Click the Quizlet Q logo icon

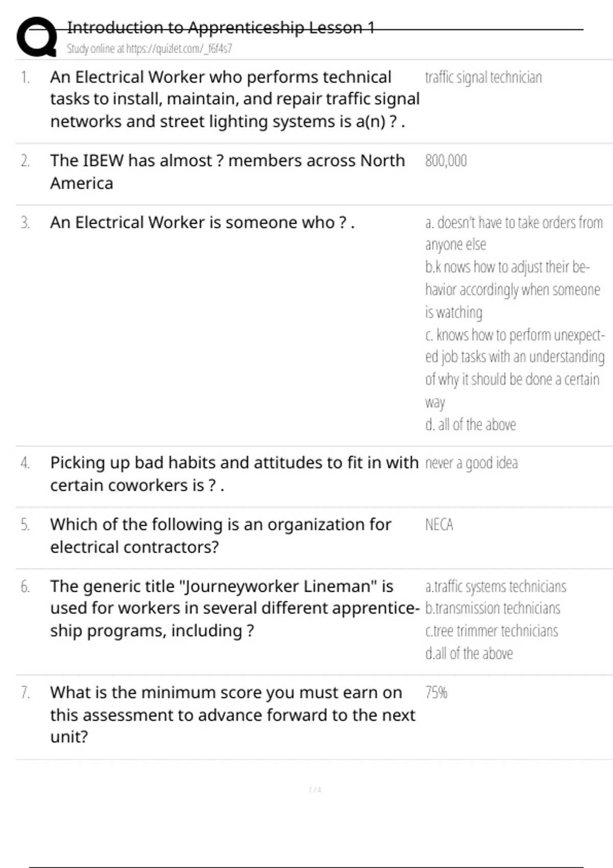[37, 37]
